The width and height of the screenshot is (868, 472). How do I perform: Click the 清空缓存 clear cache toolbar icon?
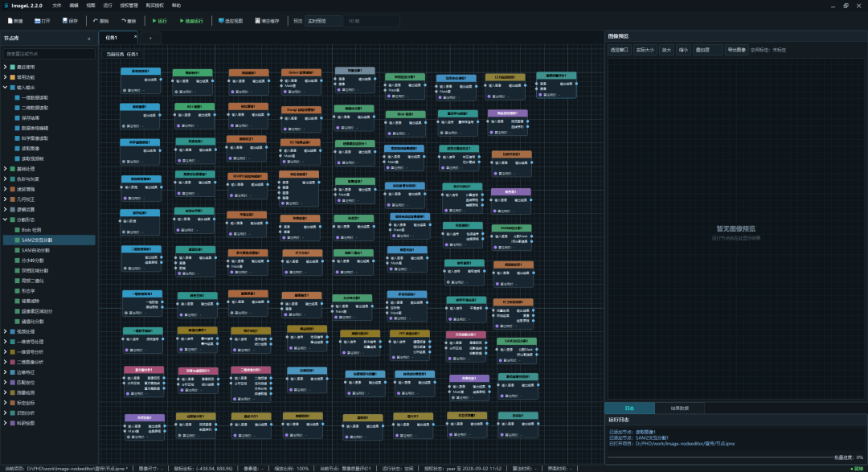click(268, 21)
